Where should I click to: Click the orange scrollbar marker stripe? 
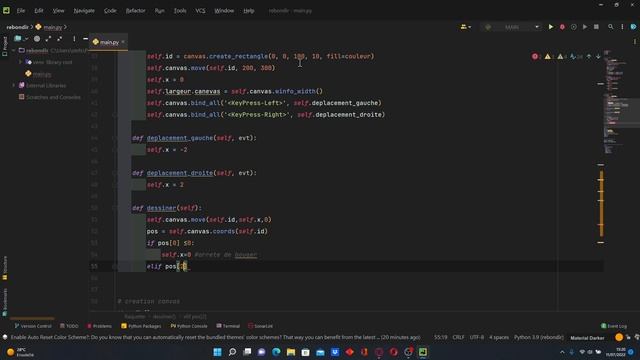point(601,204)
